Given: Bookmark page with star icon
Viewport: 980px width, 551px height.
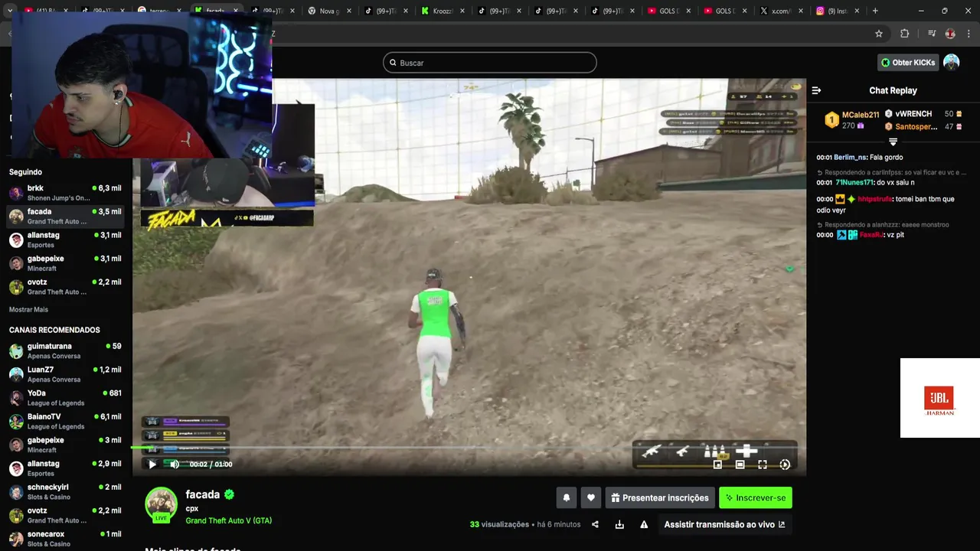Looking at the screenshot, I should (879, 34).
